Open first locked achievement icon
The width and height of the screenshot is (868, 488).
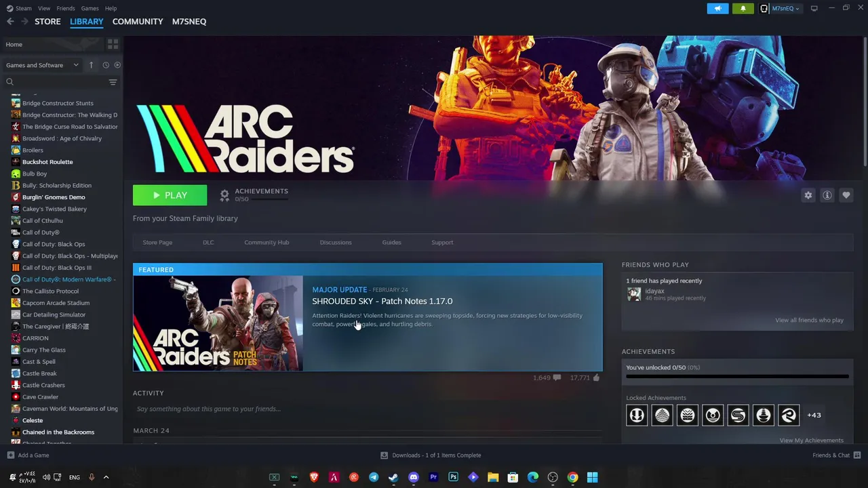click(x=637, y=415)
